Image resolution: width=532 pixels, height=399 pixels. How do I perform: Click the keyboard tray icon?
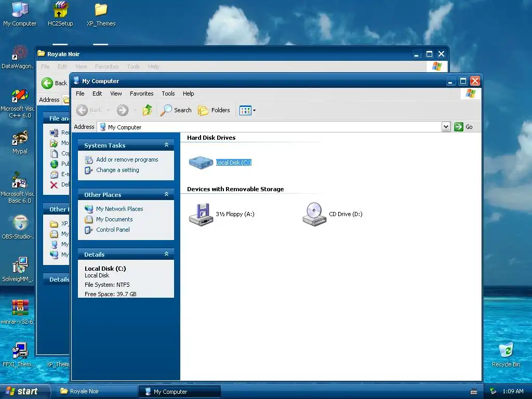[474, 392]
